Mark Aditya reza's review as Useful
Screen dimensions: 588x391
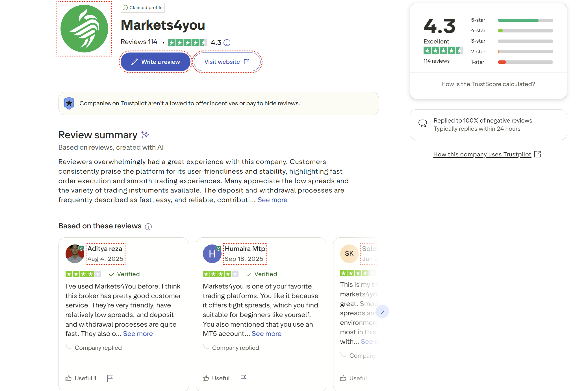[x=81, y=378]
